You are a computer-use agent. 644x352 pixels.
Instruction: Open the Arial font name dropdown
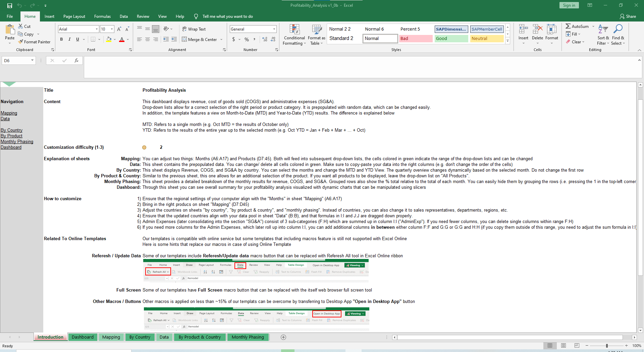[97, 29]
